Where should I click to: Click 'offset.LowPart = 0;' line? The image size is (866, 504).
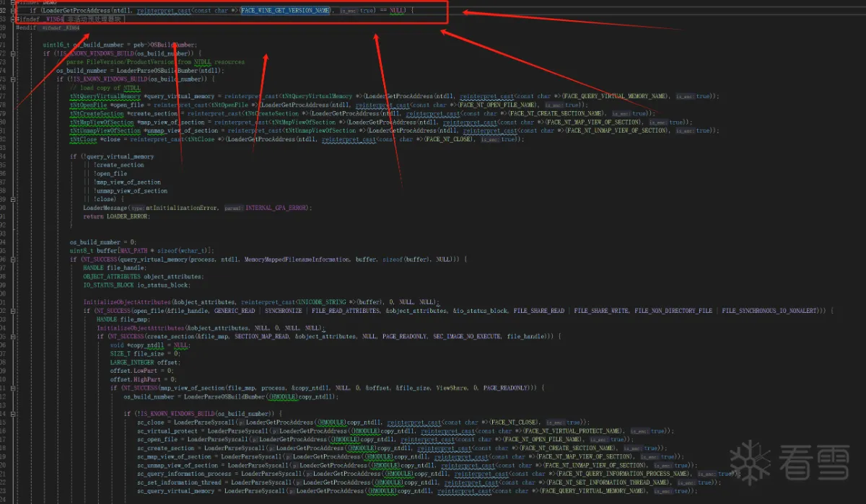[141, 371]
